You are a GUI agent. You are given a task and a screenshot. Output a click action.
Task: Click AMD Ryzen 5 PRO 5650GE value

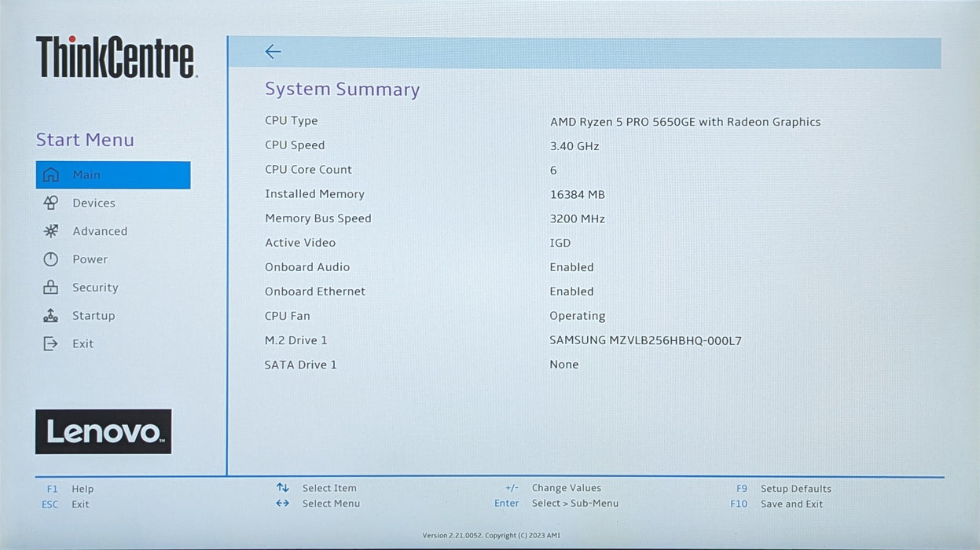click(685, 122)
